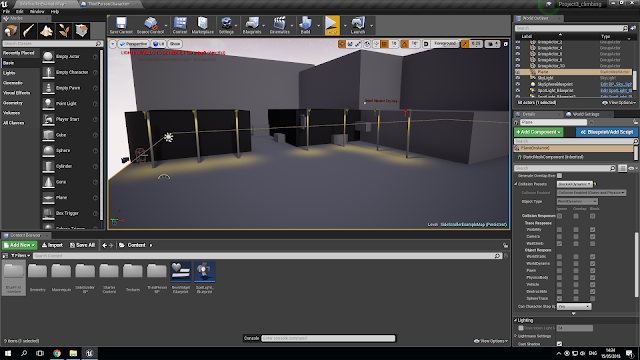Click the camera speed button
640x360 pixels.
(491, 44)
